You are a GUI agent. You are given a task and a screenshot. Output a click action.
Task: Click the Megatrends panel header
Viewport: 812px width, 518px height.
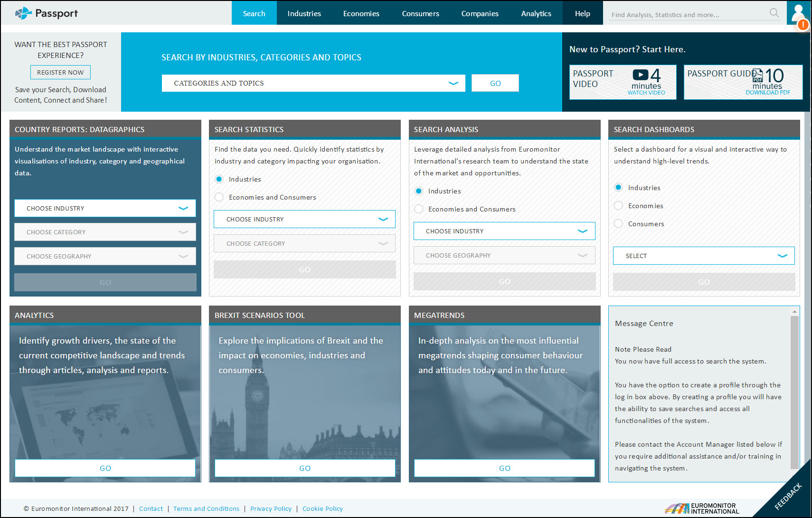point(504,315)
